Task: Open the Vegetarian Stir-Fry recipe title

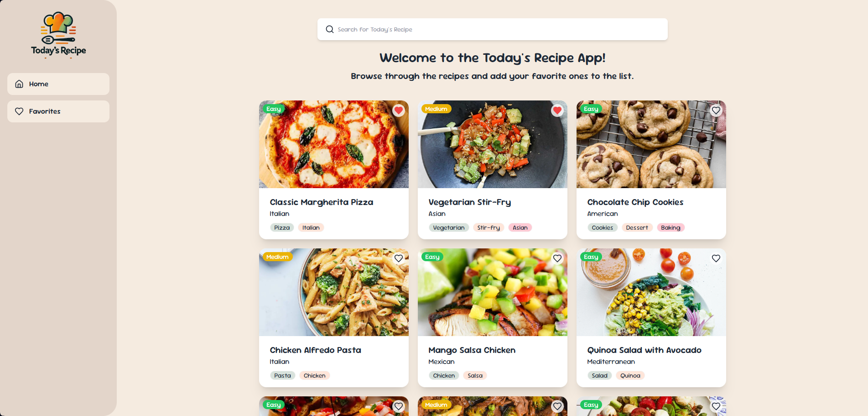Action: (469, 202)
